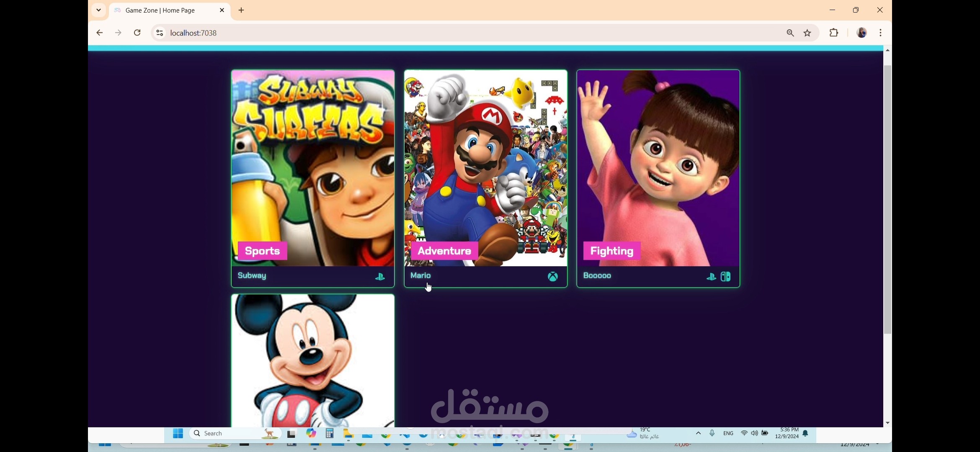
Task: Open the Chrome profile avatar
Action: point(862,33)
